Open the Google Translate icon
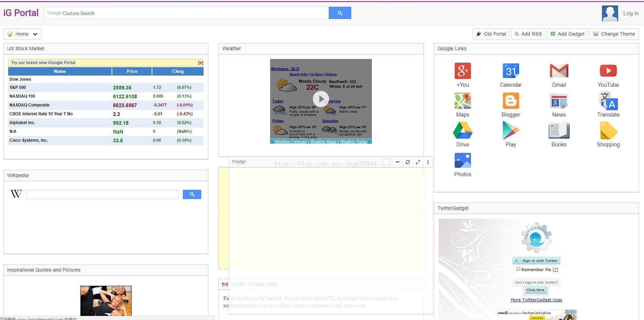The image size is (644, 320). click(x=608, y=101)
